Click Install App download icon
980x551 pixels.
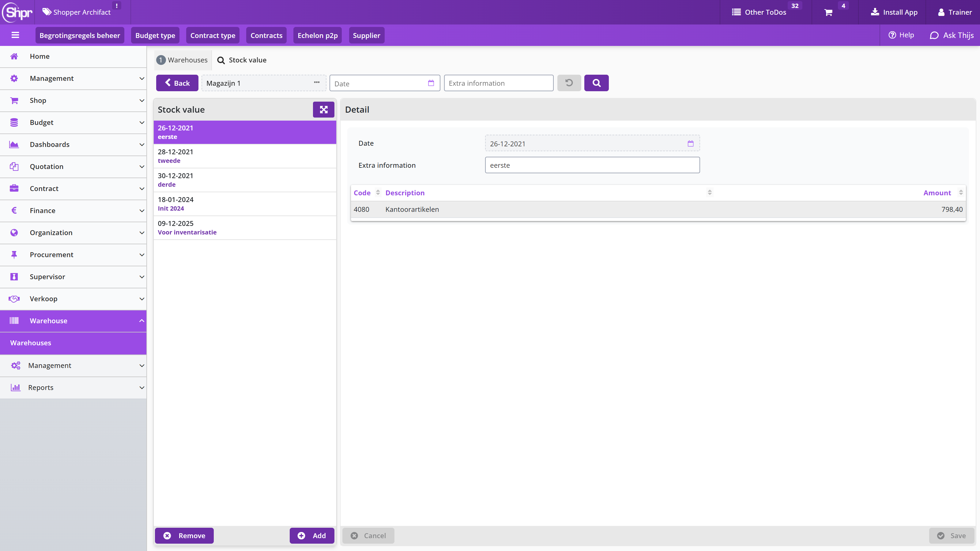click(875, 12)
